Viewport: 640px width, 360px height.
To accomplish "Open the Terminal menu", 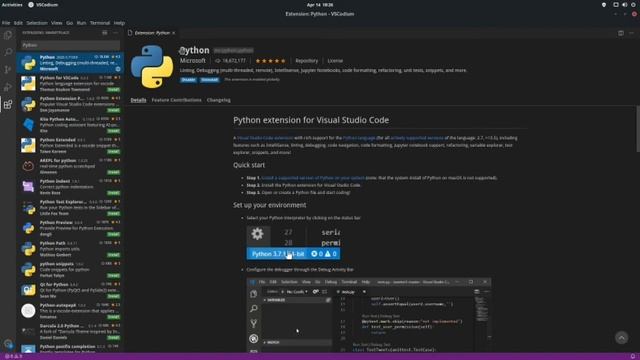I will coord(100,23).
